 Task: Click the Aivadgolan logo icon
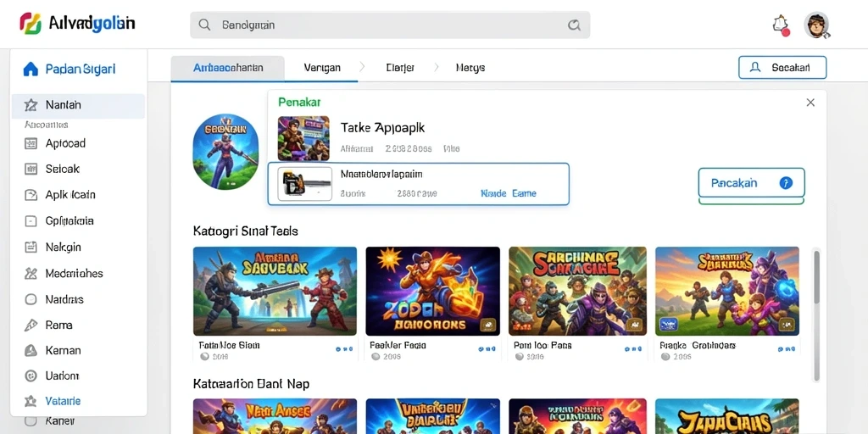pos(31,24)
